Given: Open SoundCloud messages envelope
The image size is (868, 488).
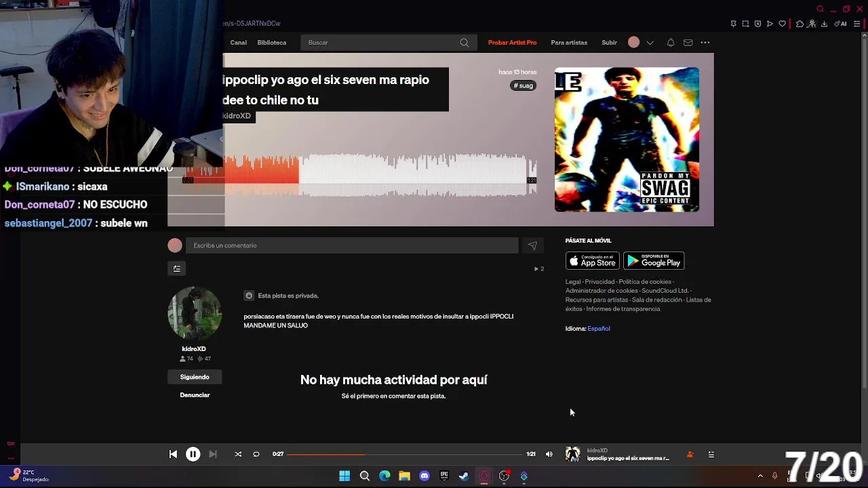Looking at the screenshot, I should (x=688, y=43).
